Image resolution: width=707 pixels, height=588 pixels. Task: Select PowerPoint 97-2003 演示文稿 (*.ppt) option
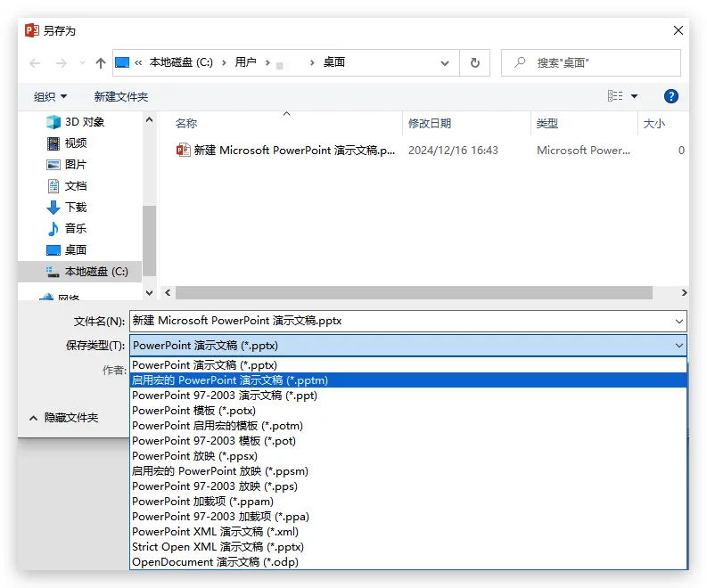coord(225,396)
